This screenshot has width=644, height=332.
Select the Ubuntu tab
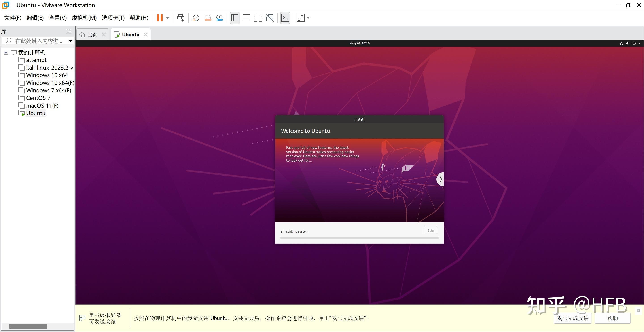(x=131, y=35)
